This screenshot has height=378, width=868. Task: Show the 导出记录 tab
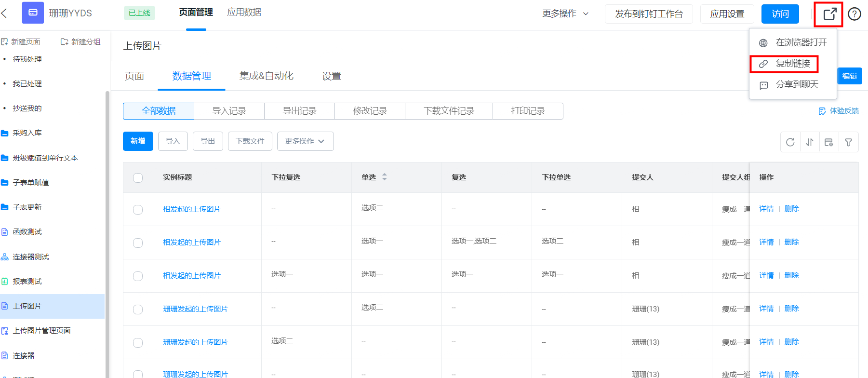300,111
